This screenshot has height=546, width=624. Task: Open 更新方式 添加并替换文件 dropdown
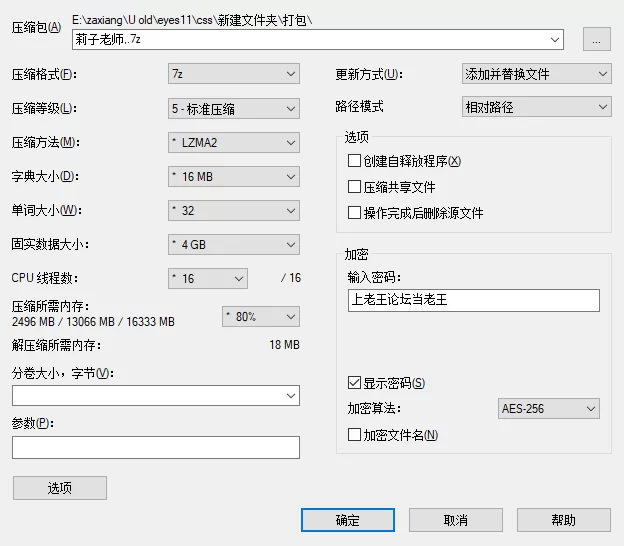point(536,74)
